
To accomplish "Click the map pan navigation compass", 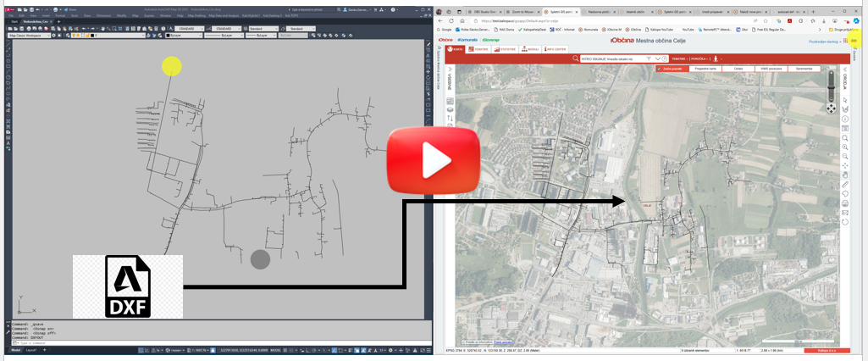I will coord(831,108).
